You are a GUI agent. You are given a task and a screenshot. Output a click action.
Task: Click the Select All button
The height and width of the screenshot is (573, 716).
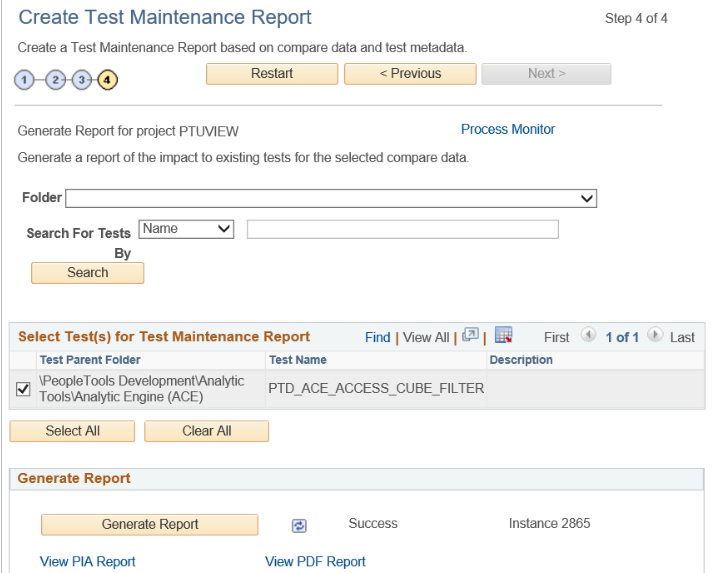73,431
